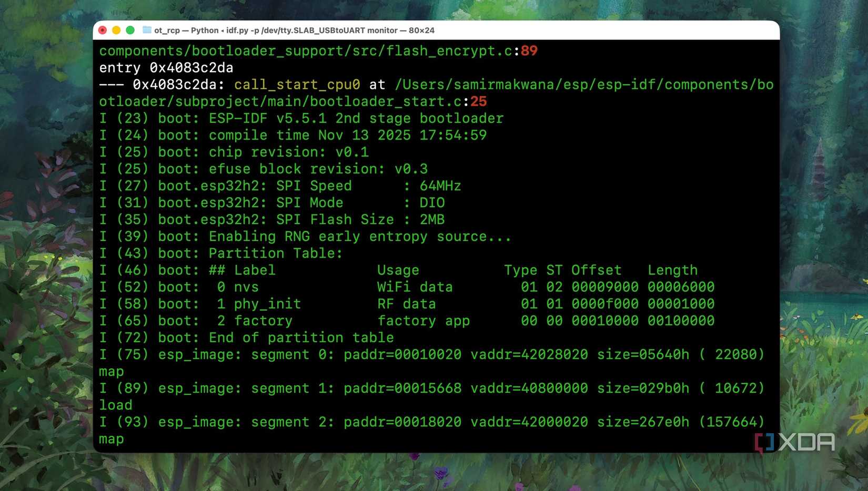868x491 pixels.
Task: Zoom the terminal window with the green button
Action: coord(130,30)
